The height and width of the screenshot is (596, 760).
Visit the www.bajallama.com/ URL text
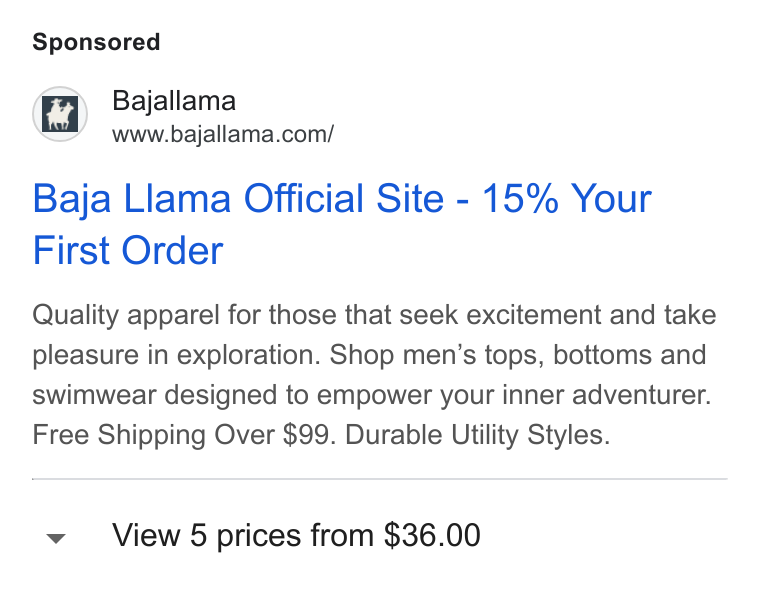click(223, 134)
